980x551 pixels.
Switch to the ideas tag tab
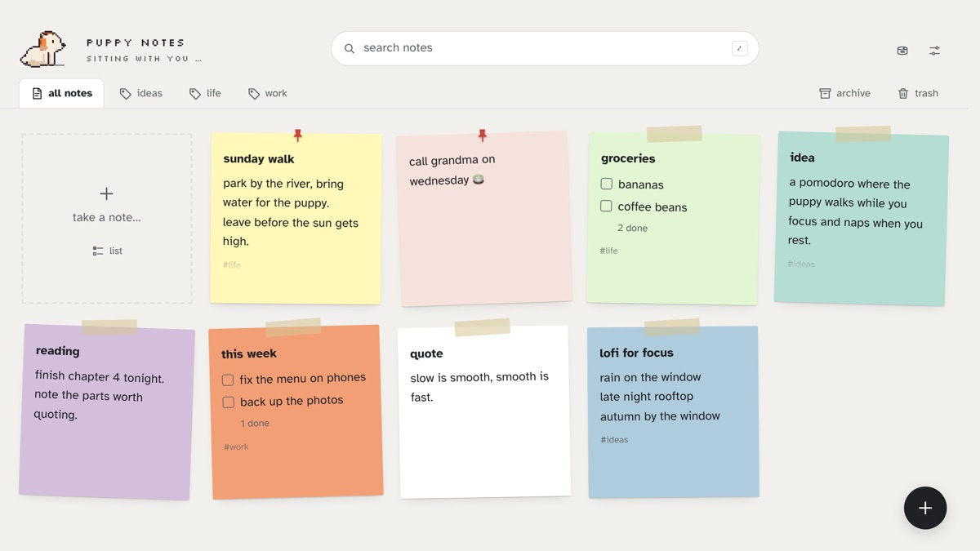[141, 93]
